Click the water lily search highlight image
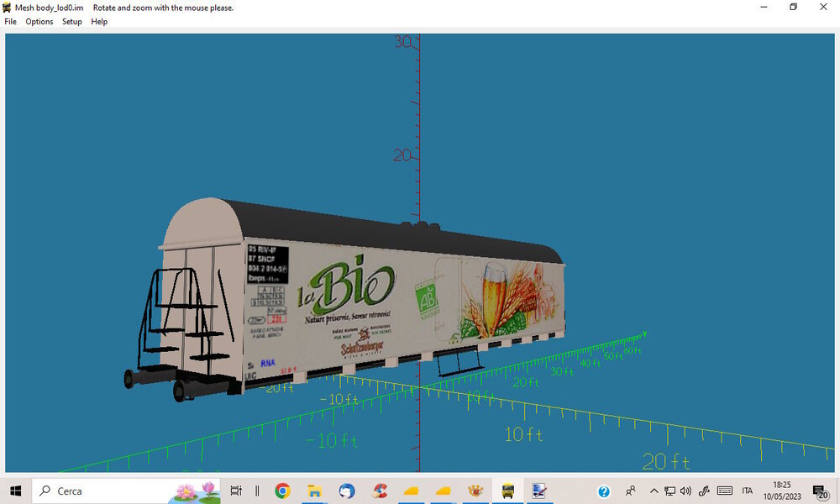This screenshot has height=504, width=840. [196, 491]
